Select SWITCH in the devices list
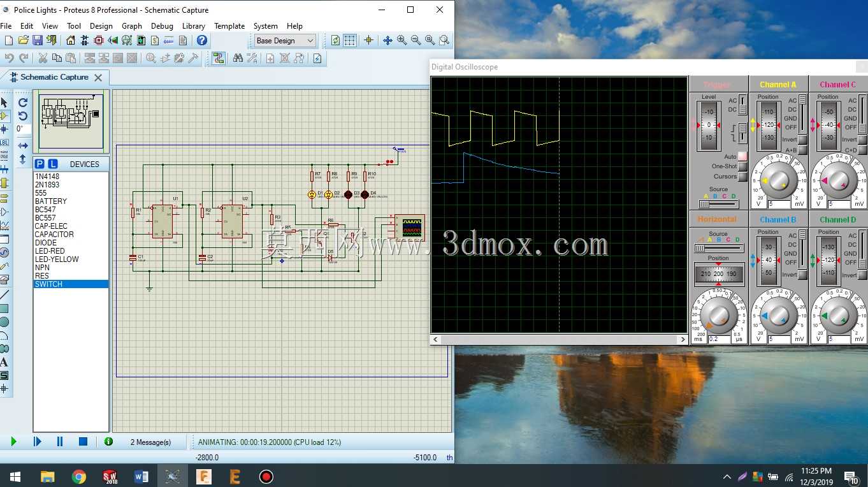The height and width of the screenshot is (487, 868). (x=71, y=284)
